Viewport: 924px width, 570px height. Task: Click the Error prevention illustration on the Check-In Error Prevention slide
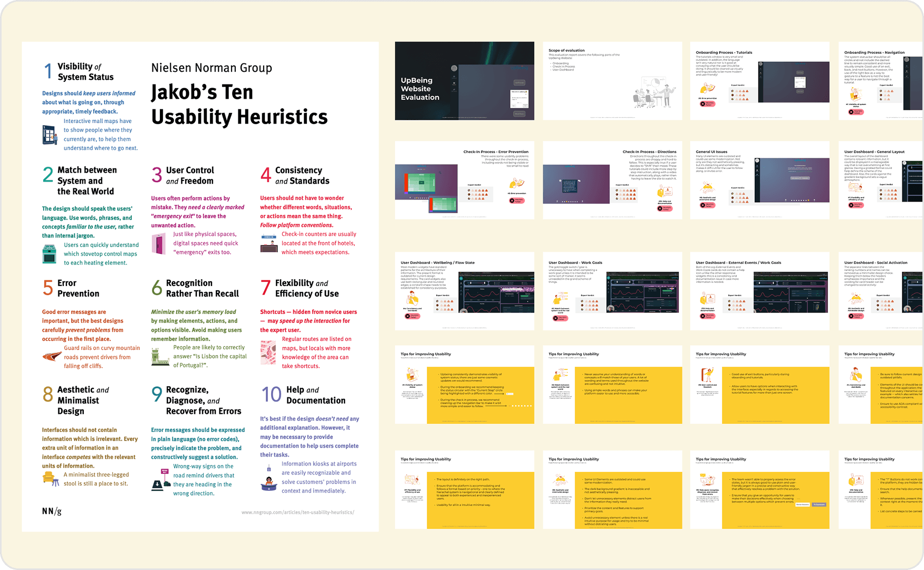(517, 183)
